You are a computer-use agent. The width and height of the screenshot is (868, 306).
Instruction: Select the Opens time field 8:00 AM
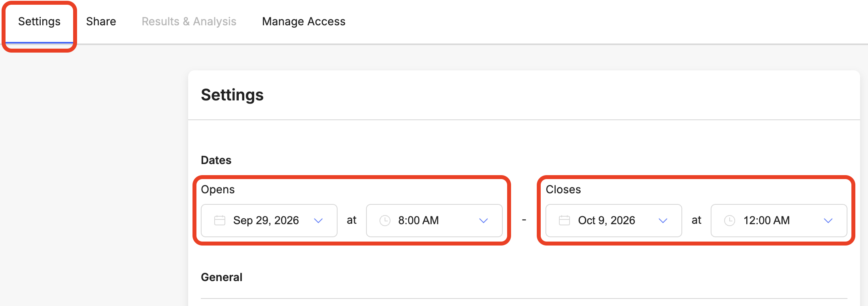tap(434, 221)
